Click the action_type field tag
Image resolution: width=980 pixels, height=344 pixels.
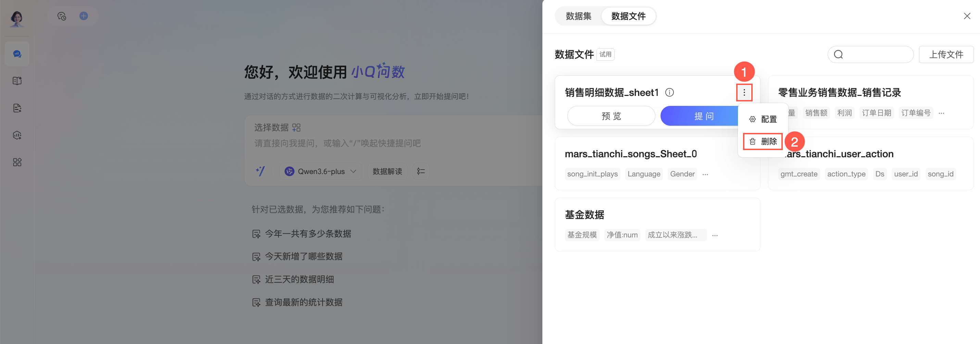[x=846, y=174]
